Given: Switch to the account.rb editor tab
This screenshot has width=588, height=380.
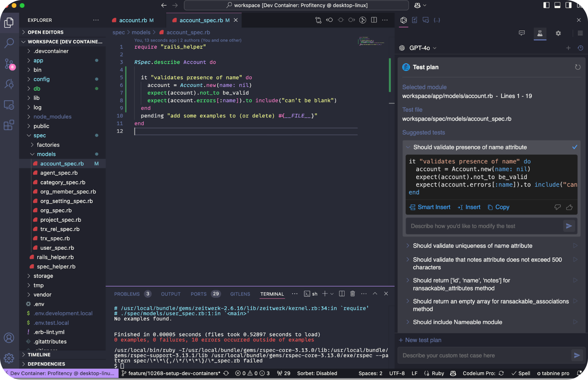Looking at the screenshot, I should click(133, 20).
